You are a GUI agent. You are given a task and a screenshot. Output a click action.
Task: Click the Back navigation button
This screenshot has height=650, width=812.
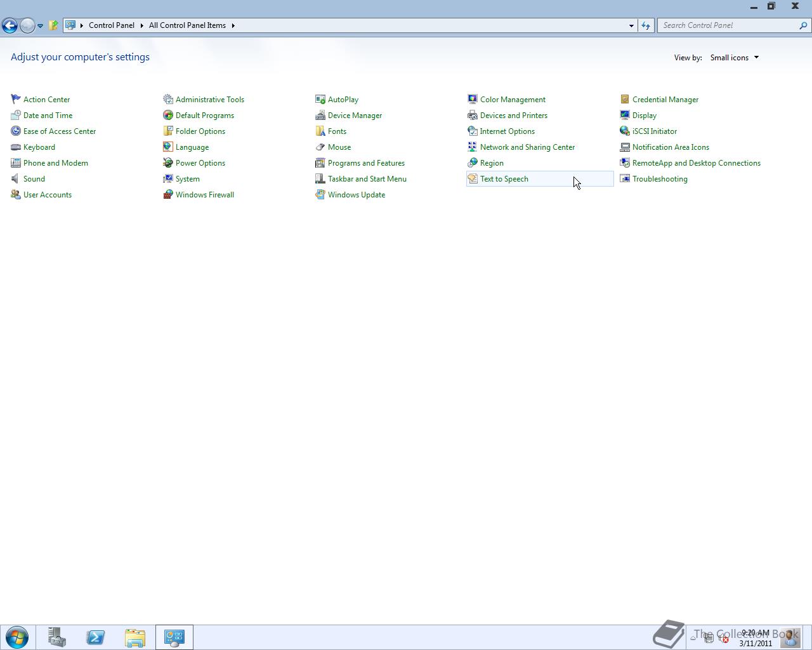[10, 25]
